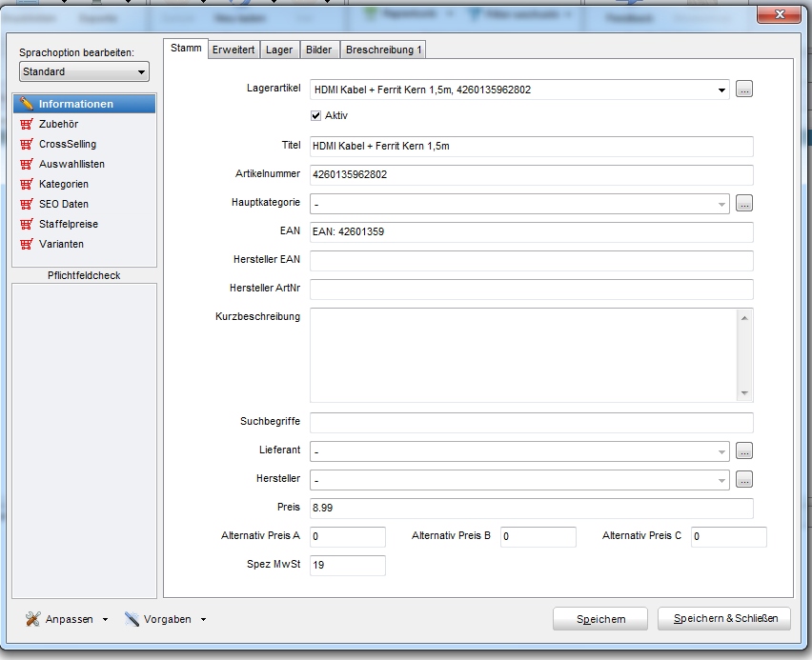Open Hauptkategorie browse ellipsis button

pyautogui.click(x=744, y=204)
